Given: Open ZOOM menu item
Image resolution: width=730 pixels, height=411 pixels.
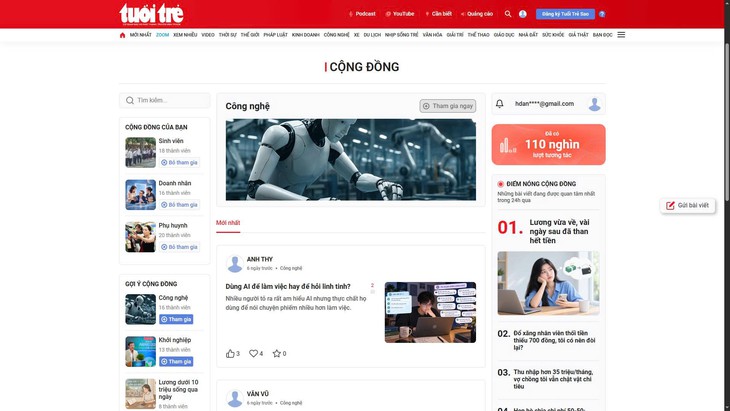Looking at the screenshot, I should click(x=162, y=35).
